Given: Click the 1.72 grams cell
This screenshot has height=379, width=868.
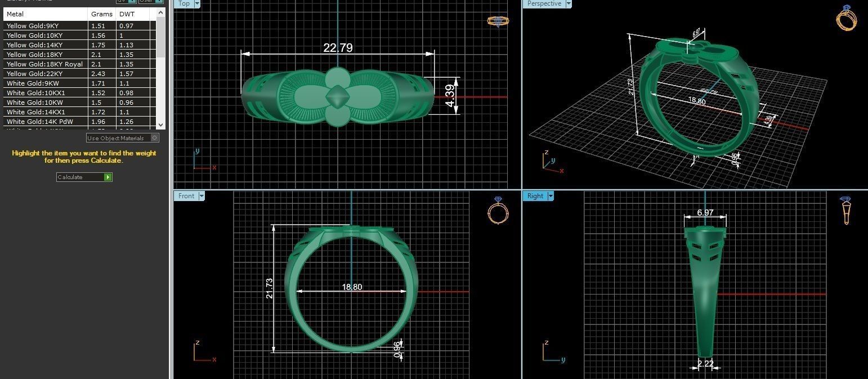Looking at the screenshot, I should point(102,112).
